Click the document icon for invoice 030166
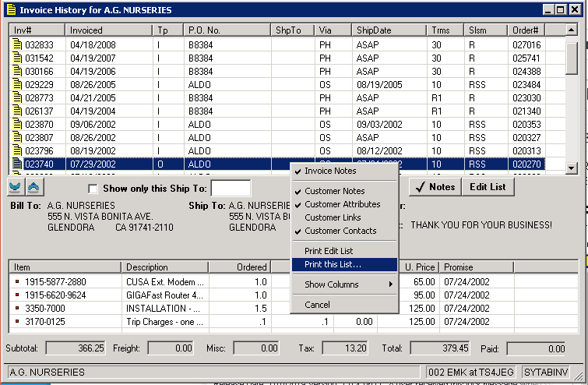This screenshot has width=588, height=385. (x=17, y=71)
